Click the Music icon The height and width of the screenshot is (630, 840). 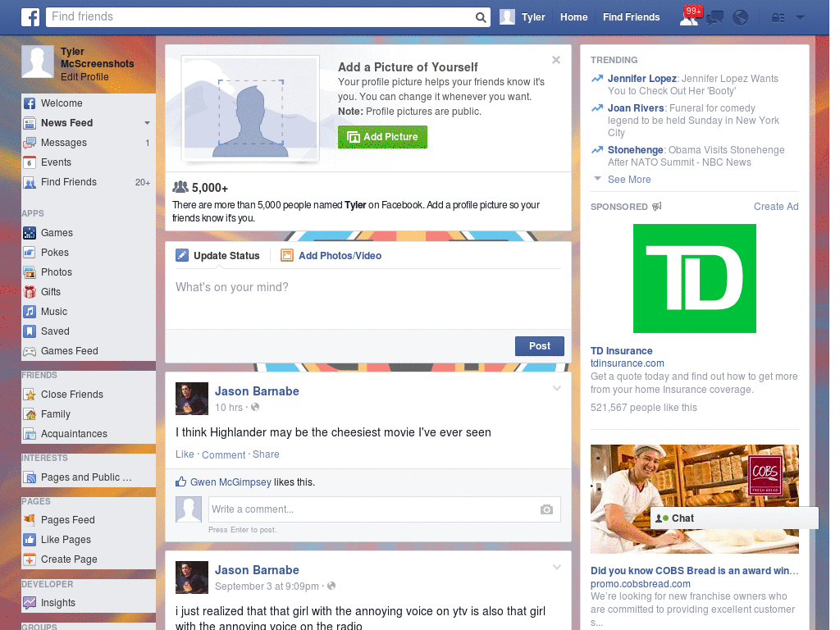click(30, 312)
